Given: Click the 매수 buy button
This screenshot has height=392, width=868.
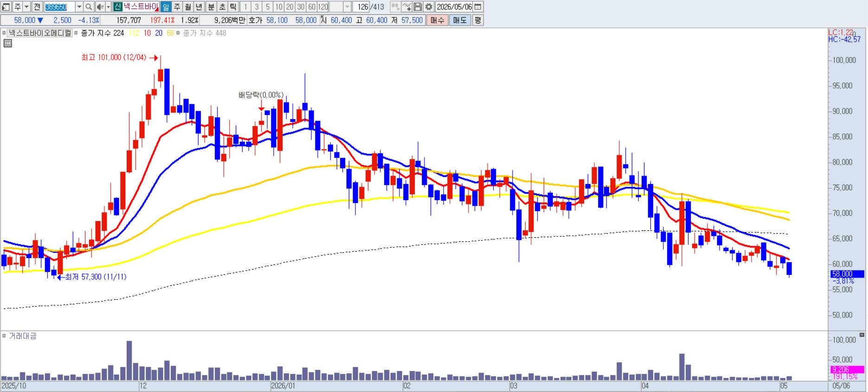Looking at the screenshot, I should pos(437,20).
